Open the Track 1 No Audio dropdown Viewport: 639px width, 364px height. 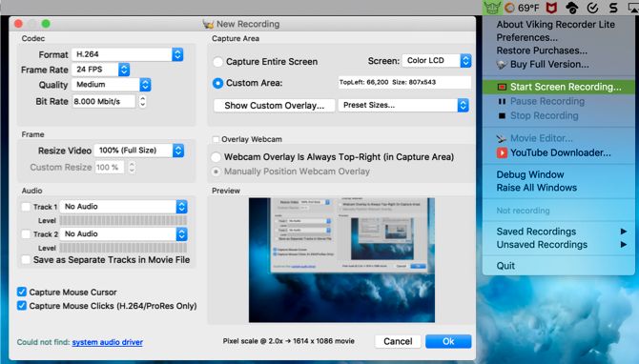pos(123,207)
